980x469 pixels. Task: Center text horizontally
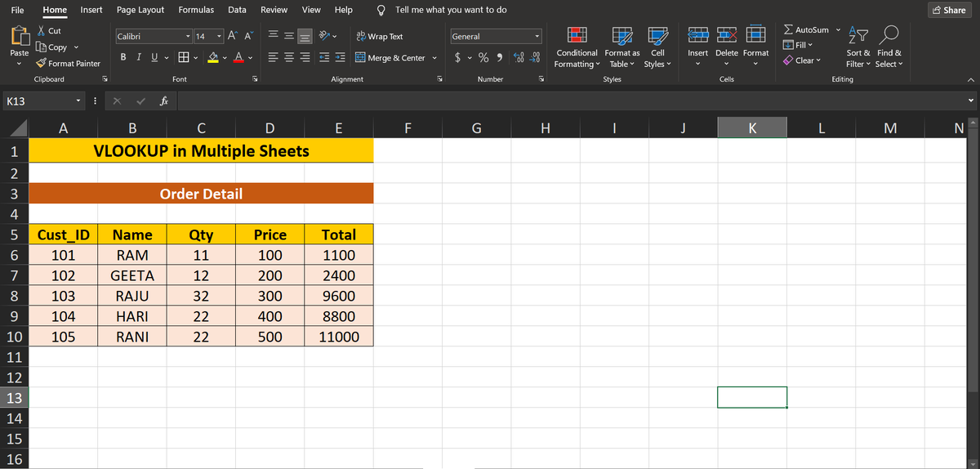(x=288, y=58)
